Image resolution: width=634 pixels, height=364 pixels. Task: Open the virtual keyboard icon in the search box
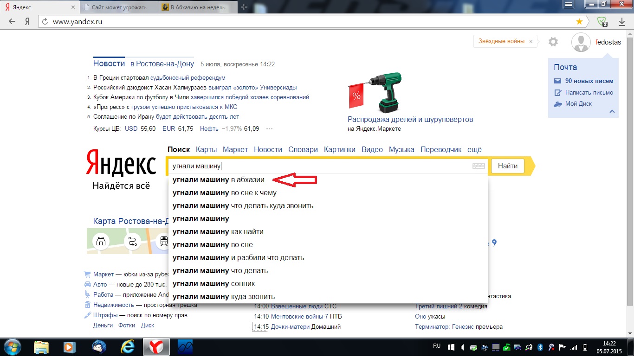pyautogui.click(x=479, y=166)
